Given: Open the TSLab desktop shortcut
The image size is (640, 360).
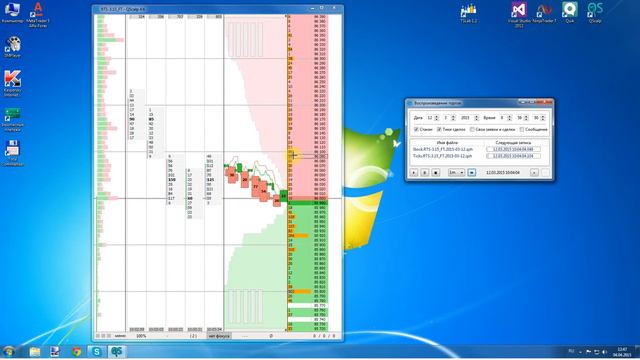Looking at the screenshot, I should 469,13.
